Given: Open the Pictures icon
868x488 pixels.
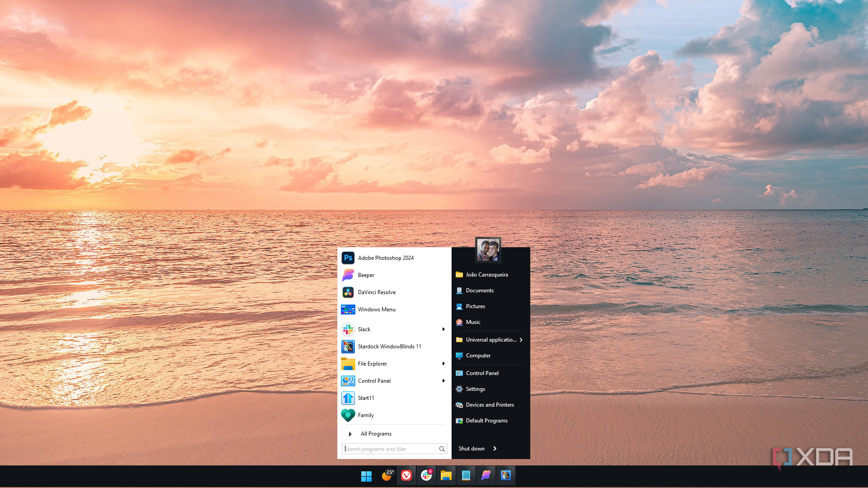Looking at the screenshot, I should (x=459, y=306).
